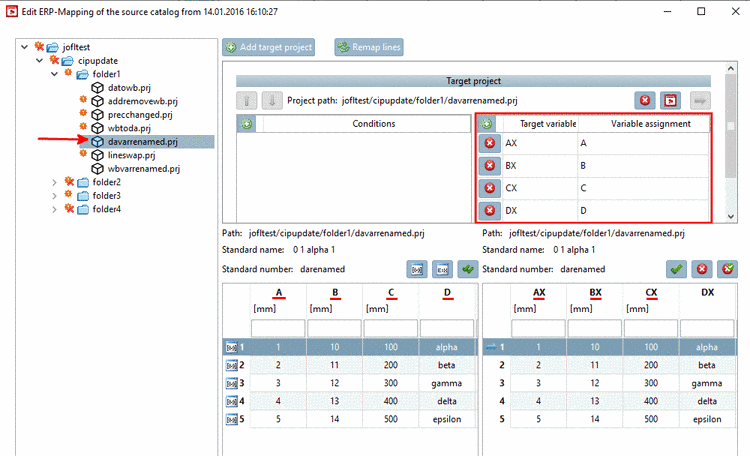This screenshot has width=750, height=456.
Task: Collapse the folder1 tree node
Action: point(55,74)
